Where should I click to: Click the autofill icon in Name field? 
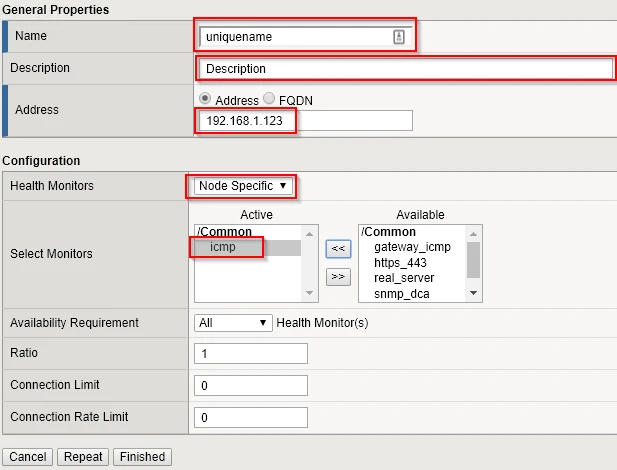398,36
